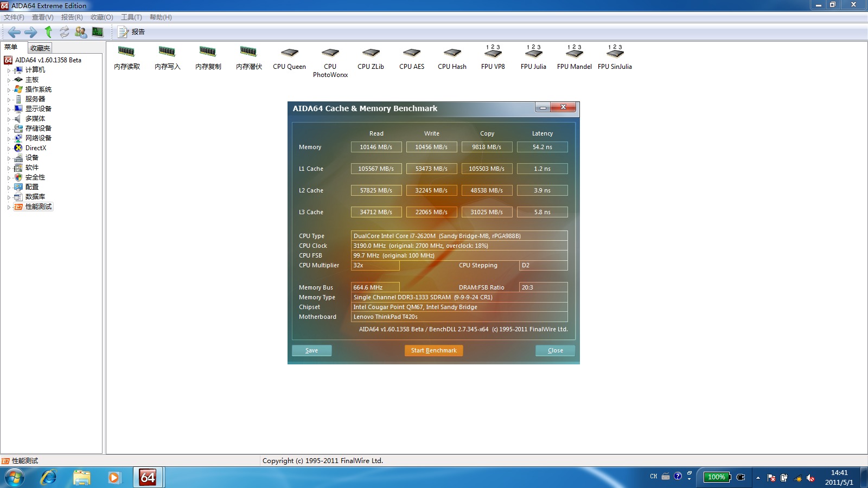Open the 查看(V) menu
The image size is (868, 488).
pos(43,17)
